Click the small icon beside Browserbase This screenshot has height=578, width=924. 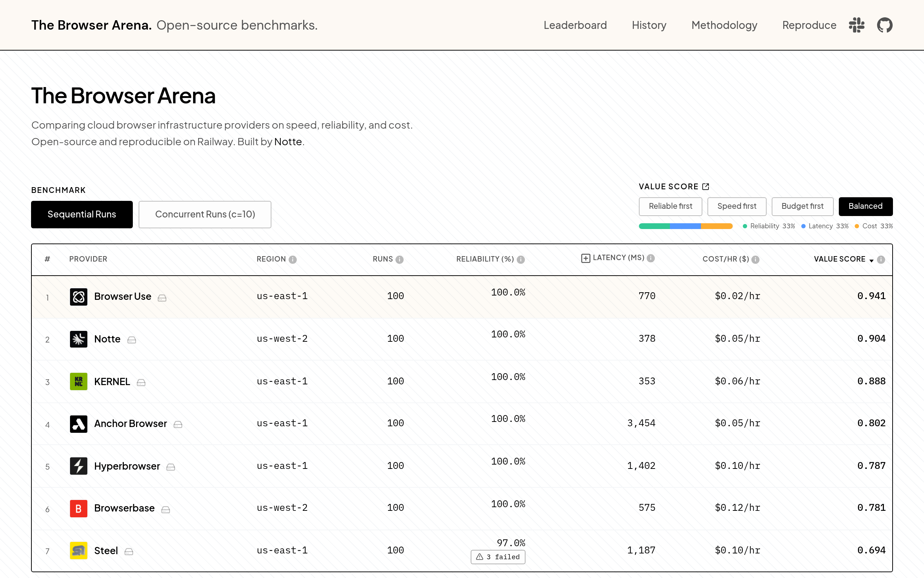point(165,509)
